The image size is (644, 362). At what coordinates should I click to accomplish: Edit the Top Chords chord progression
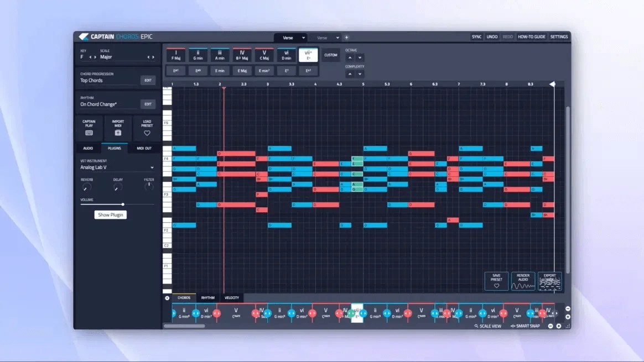click(148, 81)
